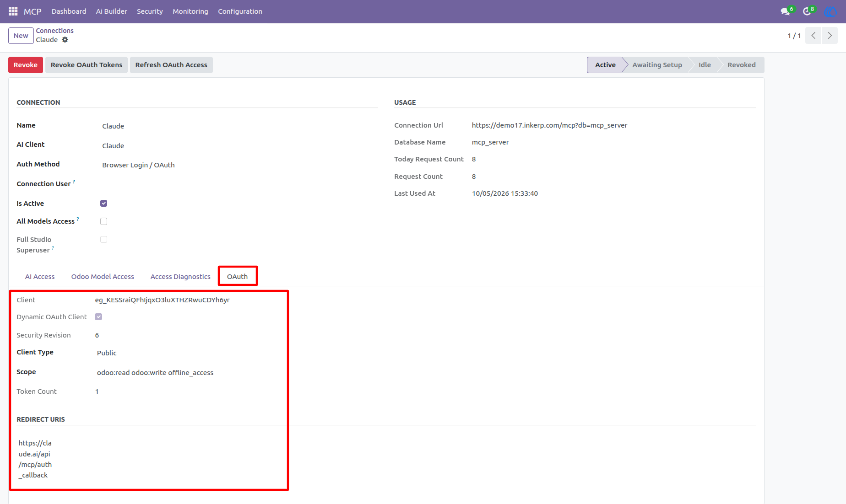Open the Connections breadcrumb link
This screenshot has height=504, width=846.
pyautogui.click(x=55, y=31)
